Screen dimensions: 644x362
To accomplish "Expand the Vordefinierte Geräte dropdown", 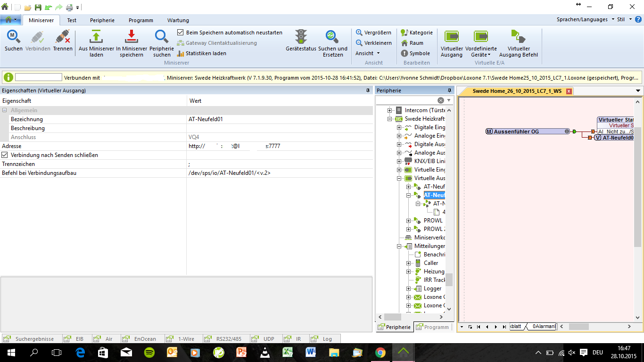I will (x=481, y=55).
